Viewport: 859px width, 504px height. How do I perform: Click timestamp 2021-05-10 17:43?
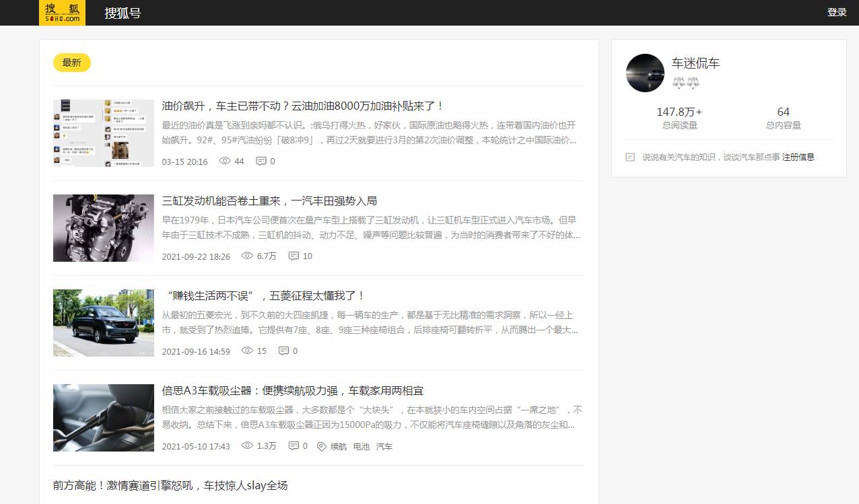point(196,446)
